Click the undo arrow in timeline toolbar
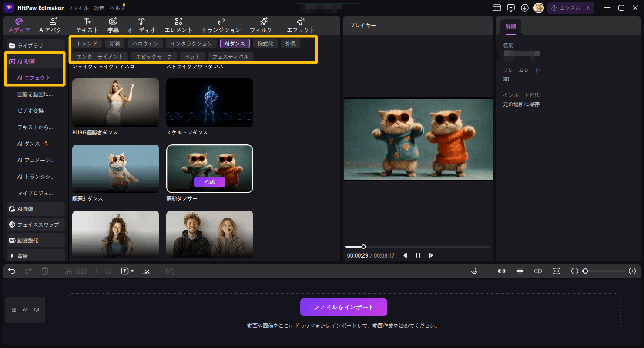This screenshot has height=348, width=644. [x=12, y=271]
